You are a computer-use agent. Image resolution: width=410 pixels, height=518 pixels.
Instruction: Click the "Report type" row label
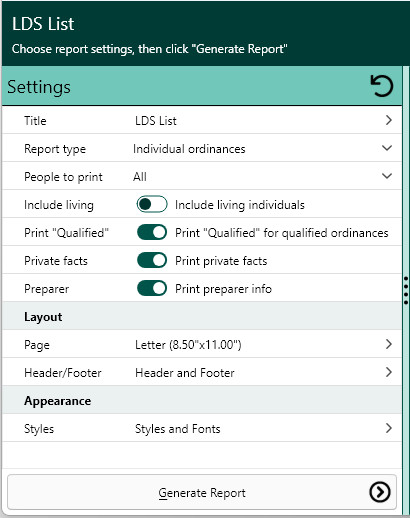tap(55, 149)
